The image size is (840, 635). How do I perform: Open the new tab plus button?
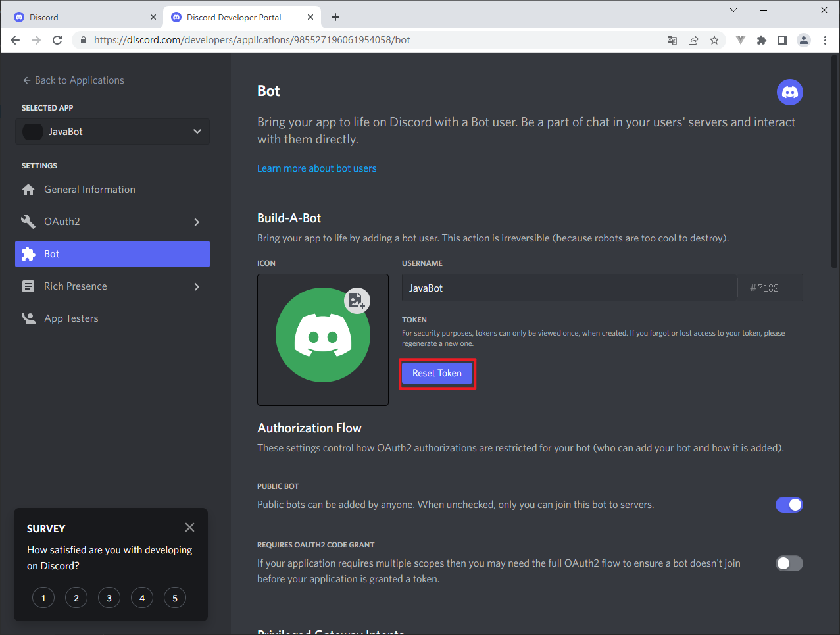[x=335, y=17]
